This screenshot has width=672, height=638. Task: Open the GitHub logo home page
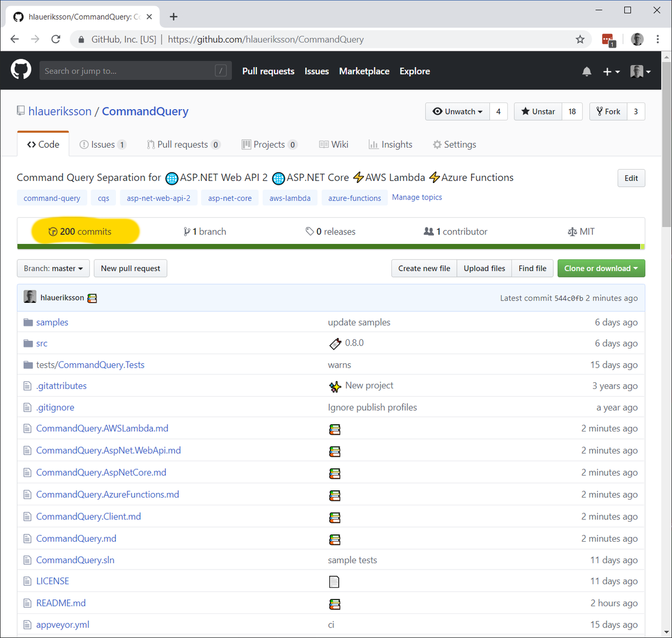(x=21, y=71)
